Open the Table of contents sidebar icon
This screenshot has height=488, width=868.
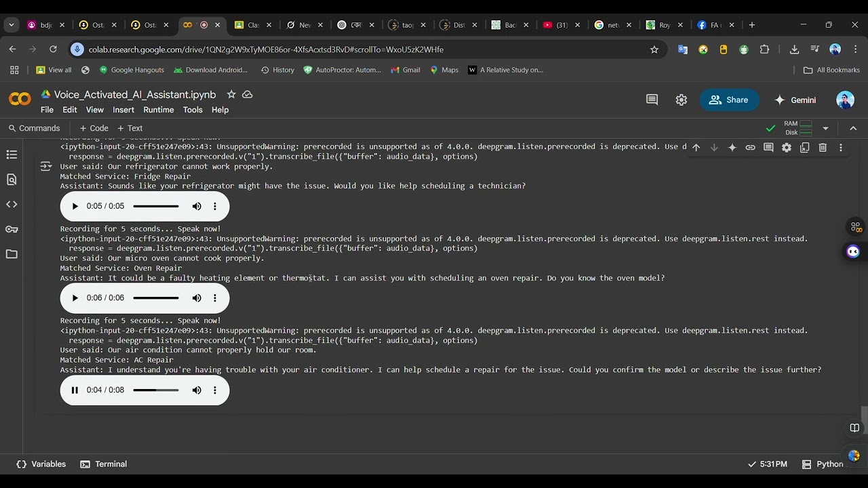tap(12, 155)
